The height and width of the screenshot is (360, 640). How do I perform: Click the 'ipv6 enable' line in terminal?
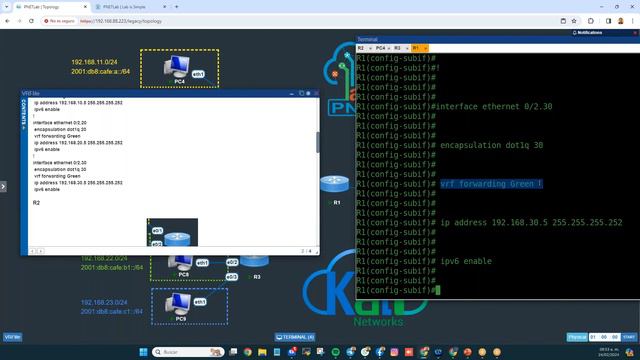click(466, 261)
